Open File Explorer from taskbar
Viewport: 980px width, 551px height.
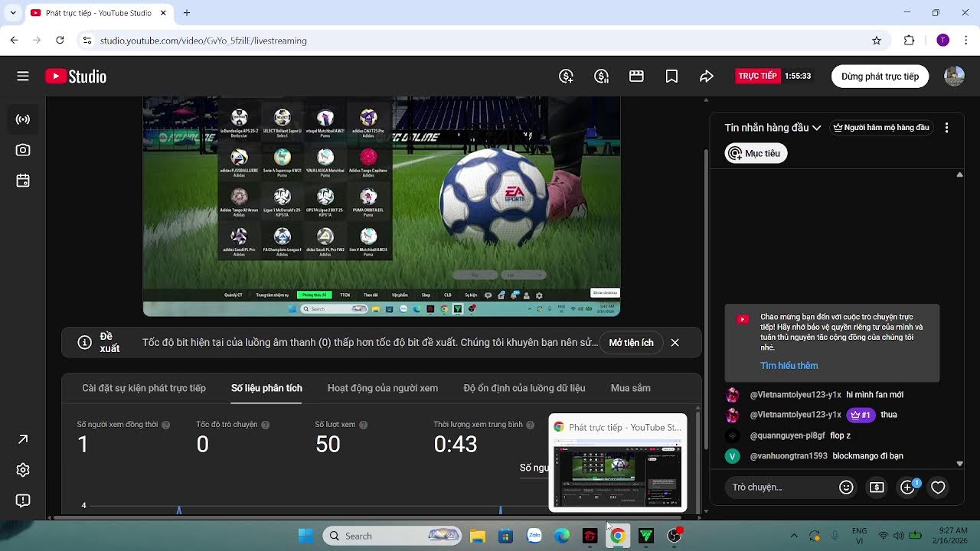pyautogui.click(x=478, y=536)
